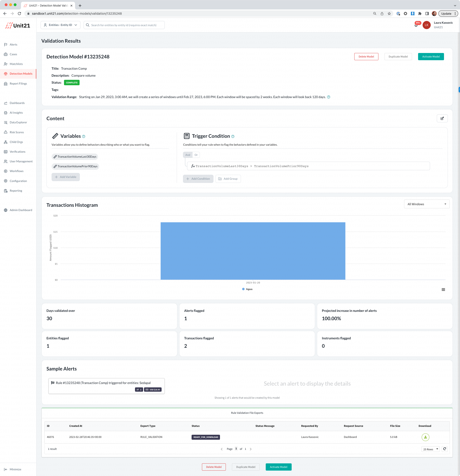Click the top Delete Model button
Screen dimensions: 460x476
click(366, 57)
